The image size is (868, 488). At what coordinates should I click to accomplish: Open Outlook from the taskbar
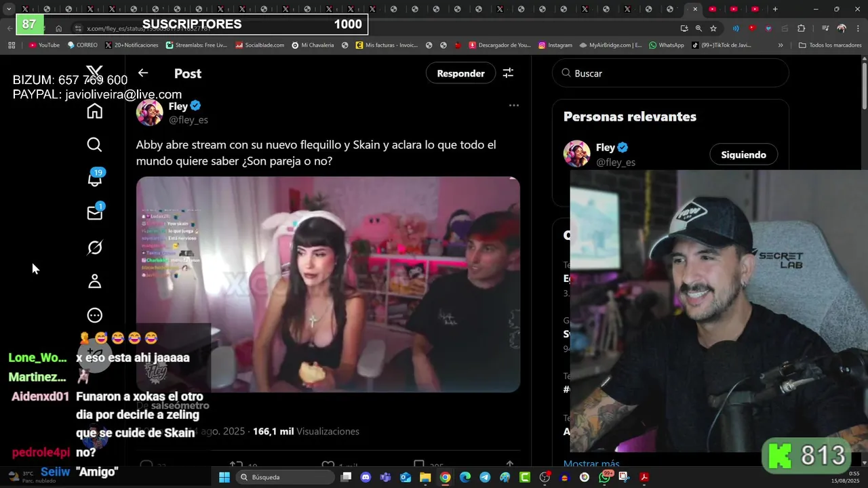coord(406,477)
